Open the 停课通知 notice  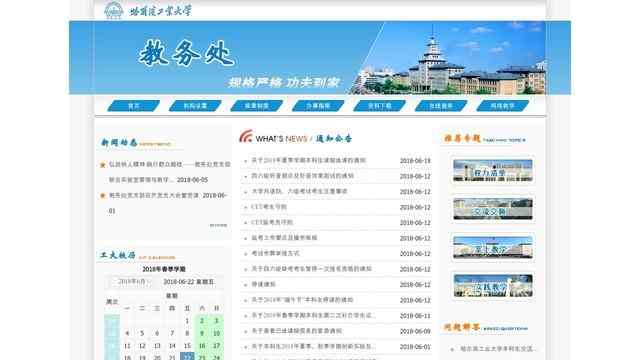coord(263,284)
